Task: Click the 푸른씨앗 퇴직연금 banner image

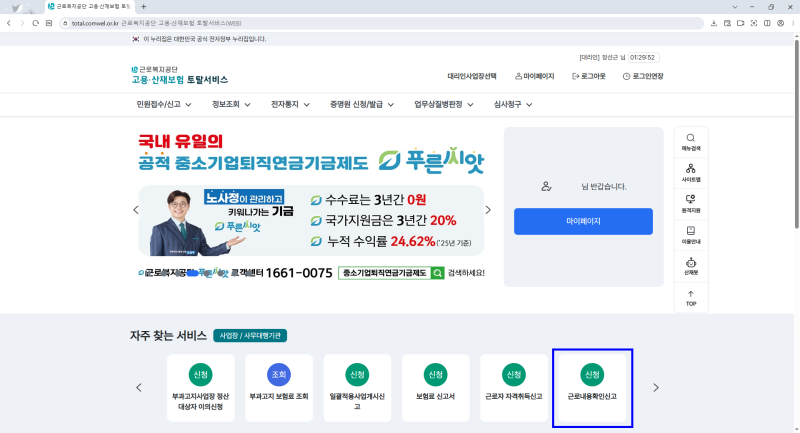Action: point(311,207)
